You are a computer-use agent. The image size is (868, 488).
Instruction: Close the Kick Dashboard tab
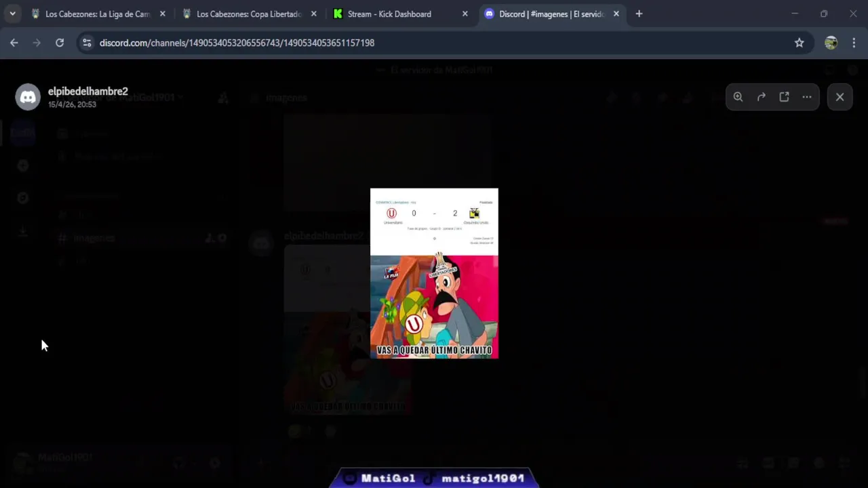[x=465, y=14]
